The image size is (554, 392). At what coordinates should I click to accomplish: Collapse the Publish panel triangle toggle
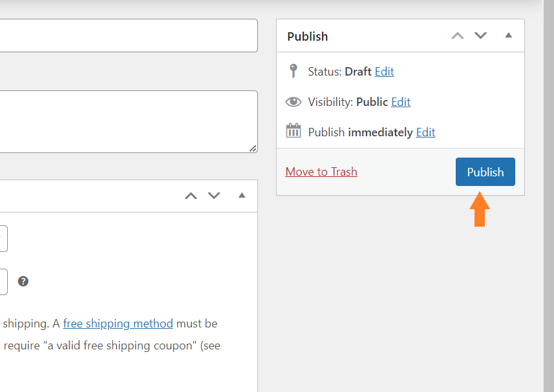click(508, 35)
